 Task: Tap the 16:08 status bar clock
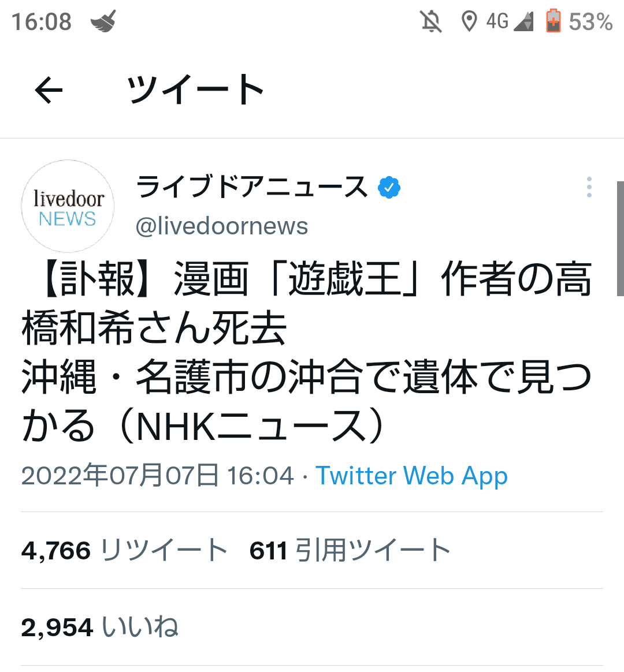tap(42, 22)
